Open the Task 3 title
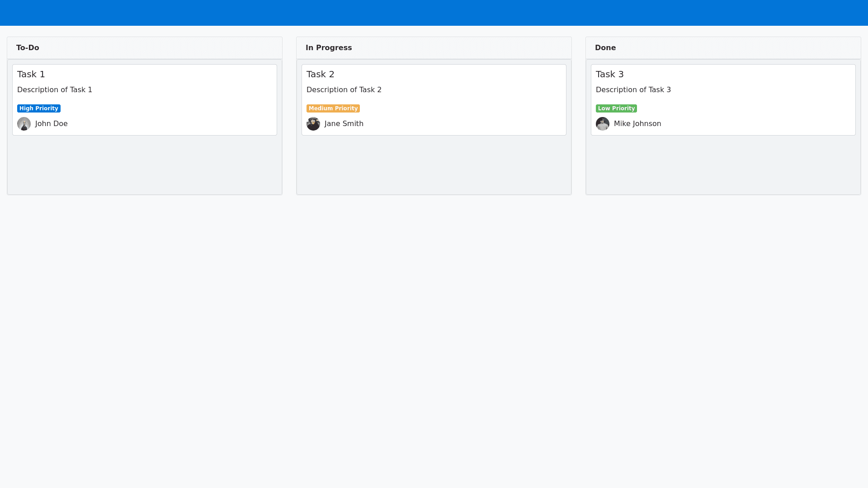868x488 pixels. 610,74
